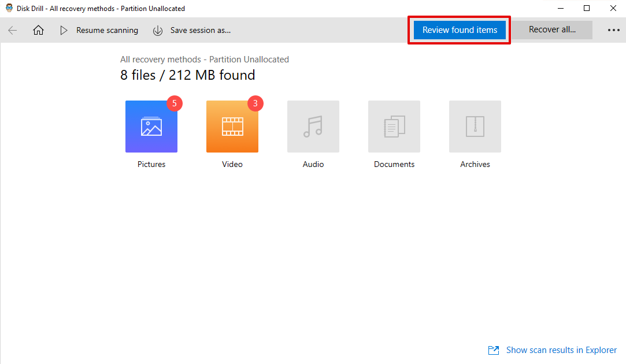Close the Disk Drill window
The height and width of the screenshot is (364, 626).
coord(613,9)
